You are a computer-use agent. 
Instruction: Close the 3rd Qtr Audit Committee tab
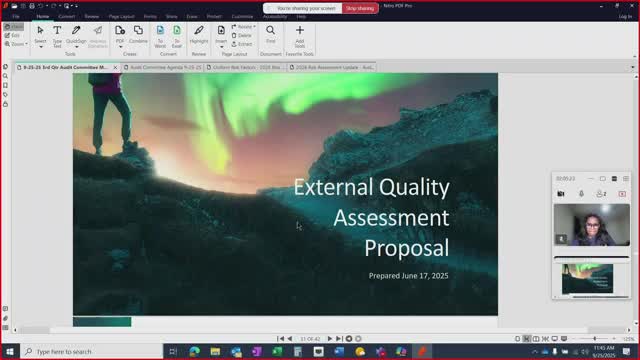coord(115,67)
